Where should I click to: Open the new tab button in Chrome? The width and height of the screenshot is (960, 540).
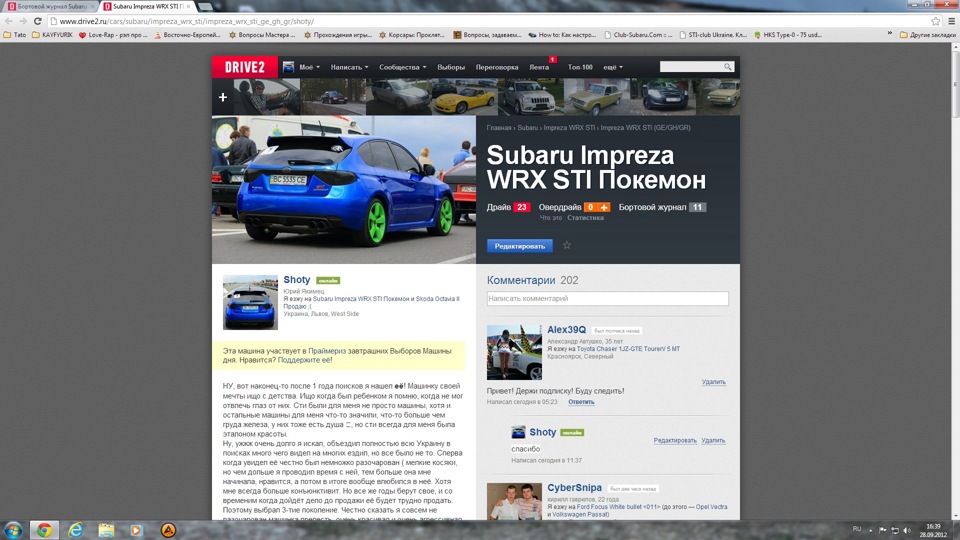[x=205, y=6]
